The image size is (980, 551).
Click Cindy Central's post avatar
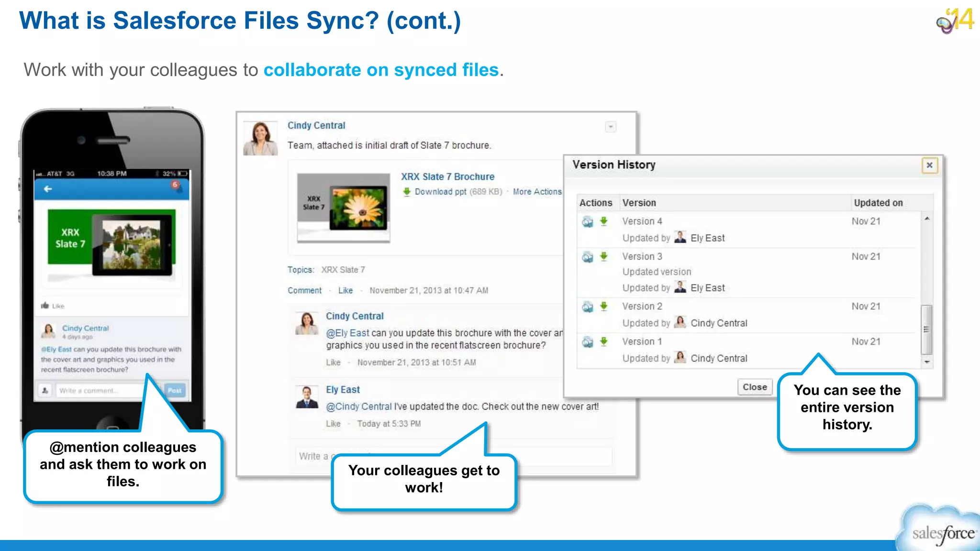pyautogui.click(x=260, y=139)
